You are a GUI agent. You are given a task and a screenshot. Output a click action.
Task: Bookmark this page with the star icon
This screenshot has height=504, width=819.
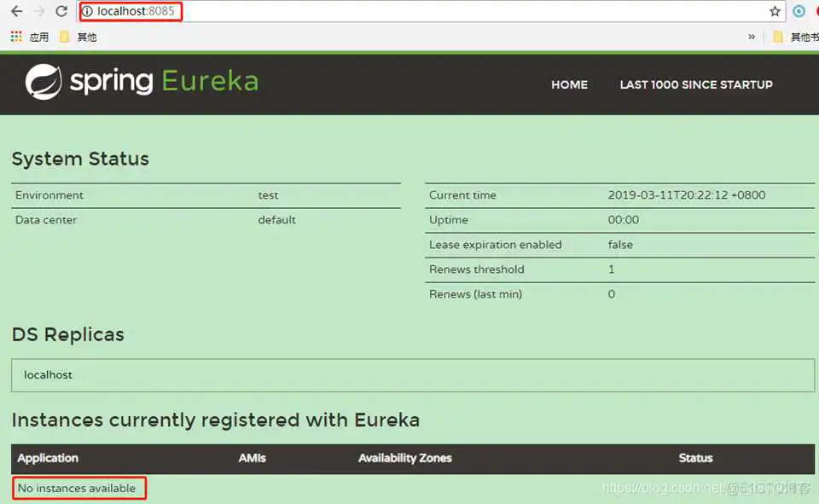(x=775, y=11)
